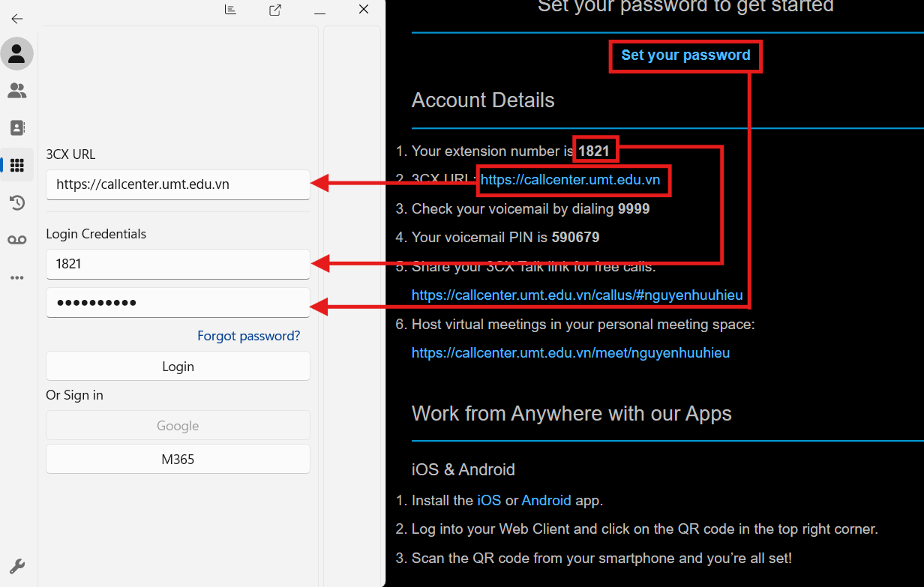Click the extension number field showing 1821
924x587 pixels.
[178, 264]
